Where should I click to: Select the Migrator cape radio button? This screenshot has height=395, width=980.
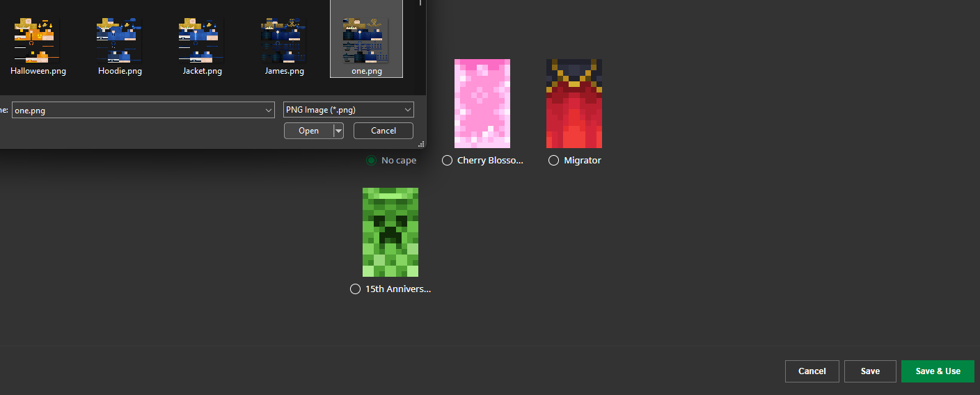click(x=553, y=161)
